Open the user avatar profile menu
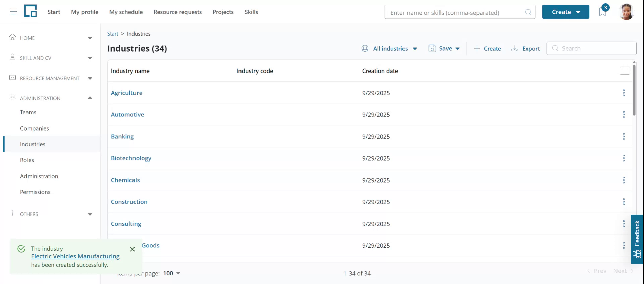 (626, 12)
